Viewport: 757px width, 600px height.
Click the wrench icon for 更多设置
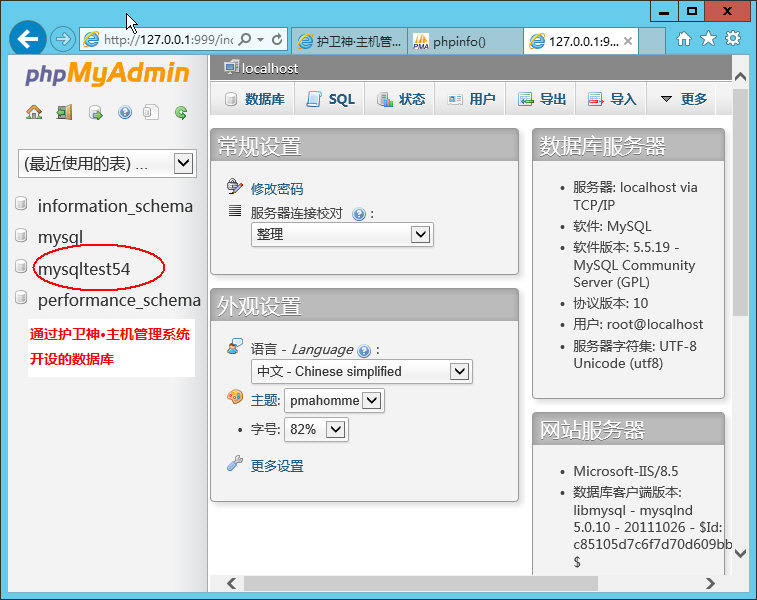(x=235, y=463)
